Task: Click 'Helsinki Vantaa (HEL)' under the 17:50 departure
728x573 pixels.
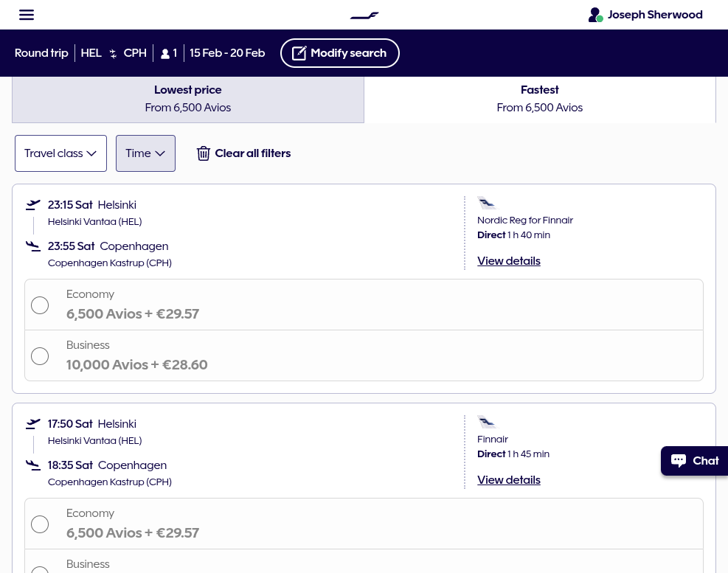Action: [94, 441]
